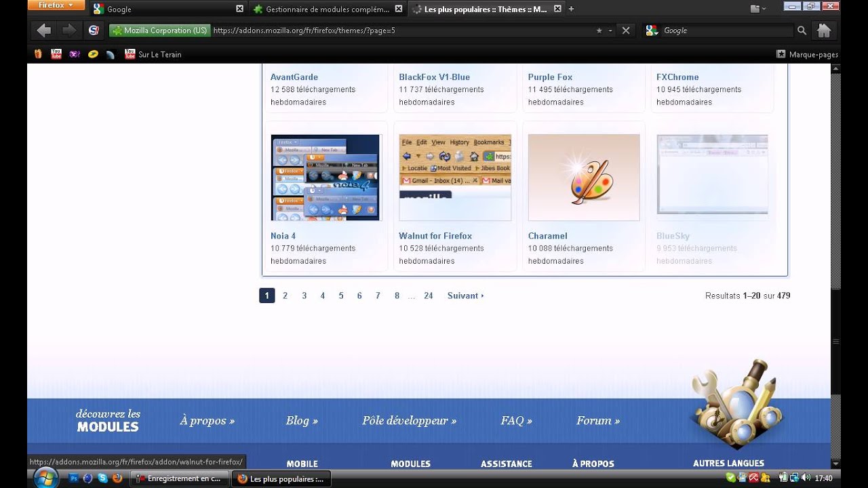
Task: Go to the Home page icon
Action: 824,30
